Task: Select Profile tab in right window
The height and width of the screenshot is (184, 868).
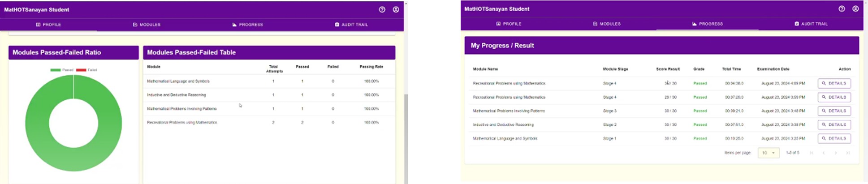Action: point(509,24)
